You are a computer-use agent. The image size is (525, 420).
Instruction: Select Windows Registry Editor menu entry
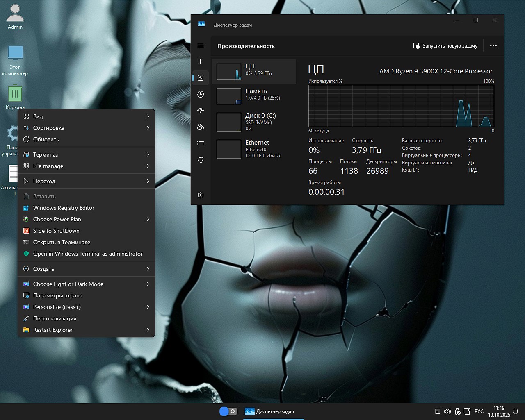pyautogui.click(x=64, y=208)
